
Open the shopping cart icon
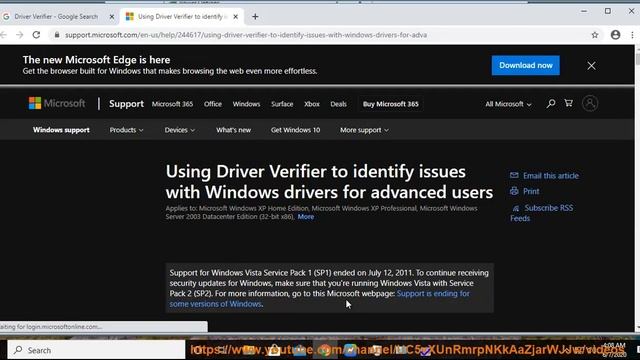pyautogui.click(x=568, y=103)
